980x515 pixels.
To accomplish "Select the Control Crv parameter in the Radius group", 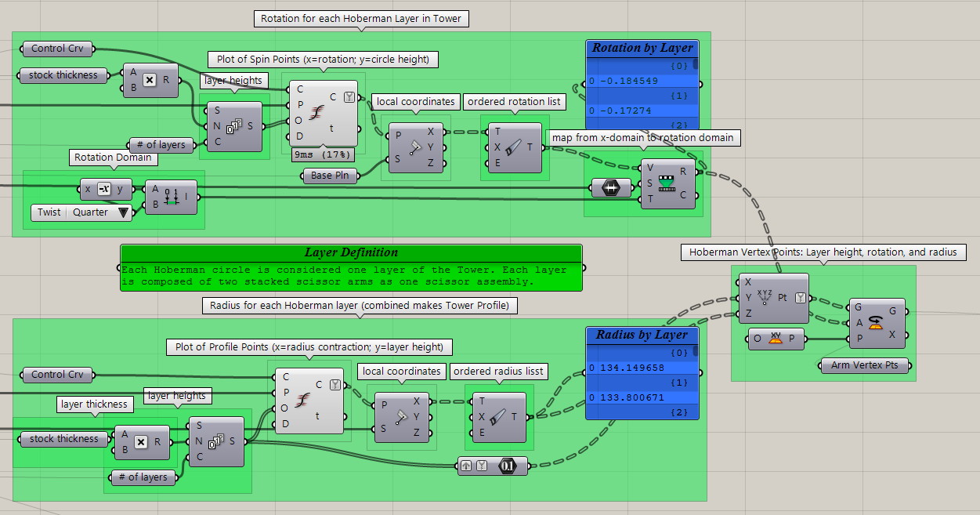I will (x=57, y=375).
